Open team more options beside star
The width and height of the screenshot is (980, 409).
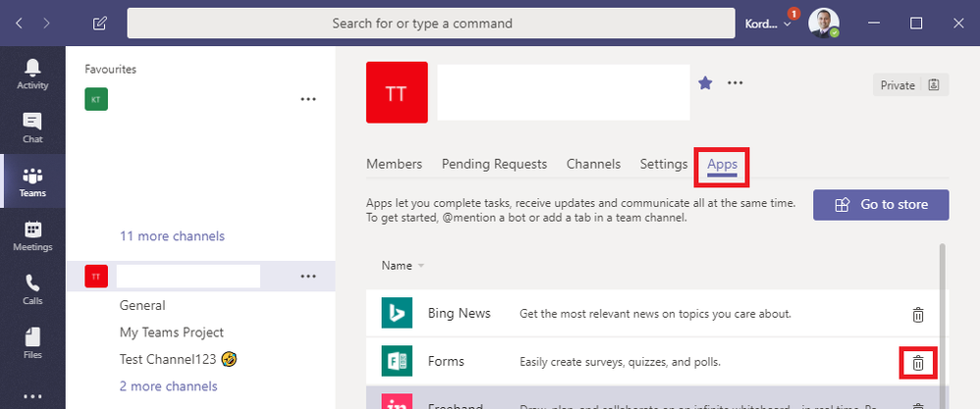point(735,82)
